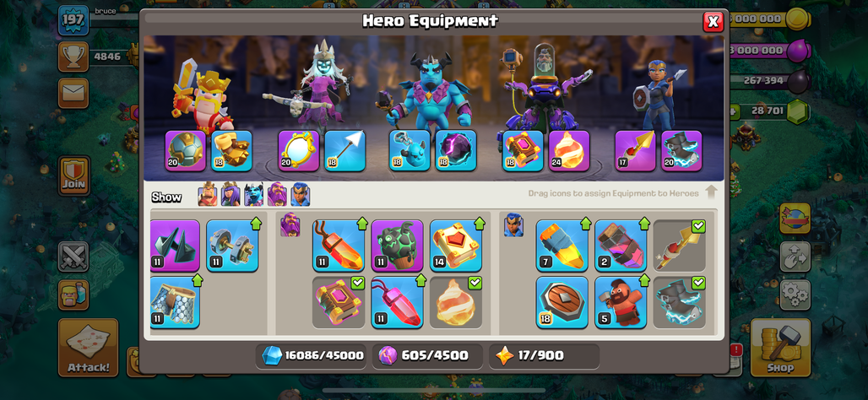Select Grand Warden's level 24 Fireball equipment
Viewport: 868px width, 400px height.
click(569, 151)
